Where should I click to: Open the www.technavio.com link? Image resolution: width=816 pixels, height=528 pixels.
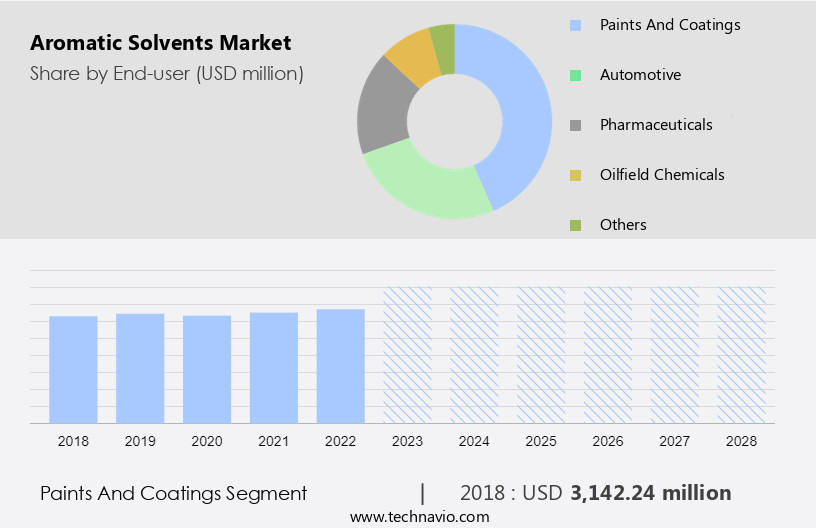coord(419,517)
